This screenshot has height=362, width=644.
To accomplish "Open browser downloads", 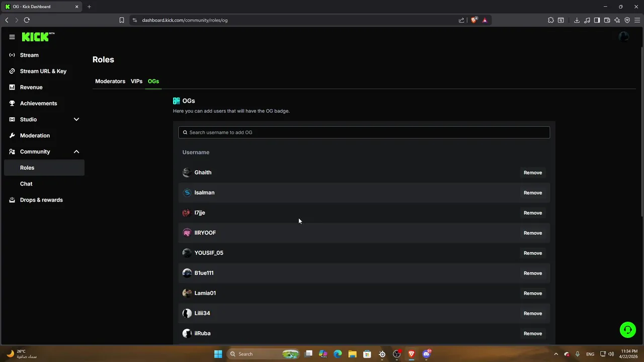I will tap(577, 20).
